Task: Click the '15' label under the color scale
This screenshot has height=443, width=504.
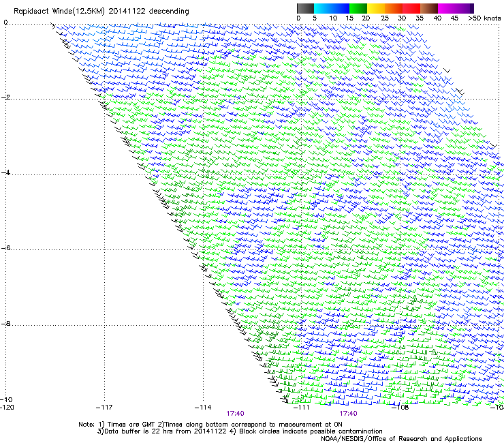Action: pyautogui.click(x=349, y=18)
